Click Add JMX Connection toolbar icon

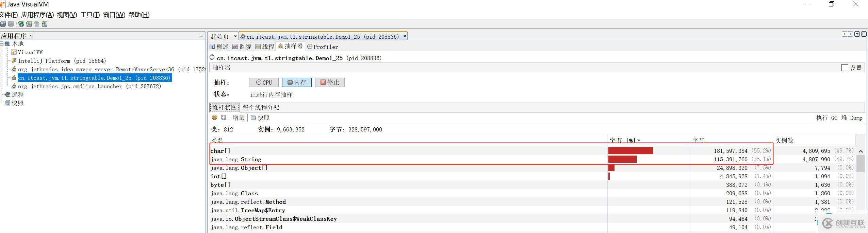(x=29, y=24)
